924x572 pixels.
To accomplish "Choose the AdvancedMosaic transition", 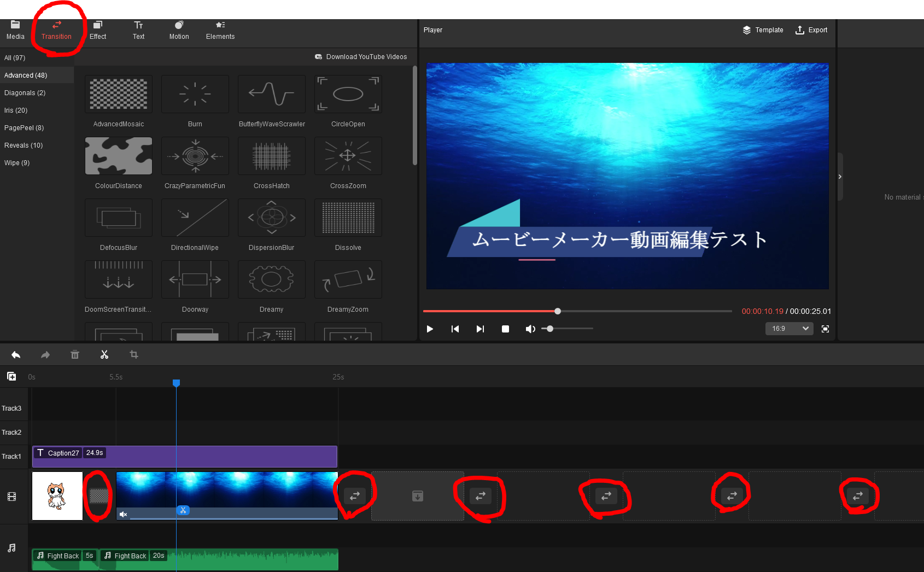I will point(119,94).
